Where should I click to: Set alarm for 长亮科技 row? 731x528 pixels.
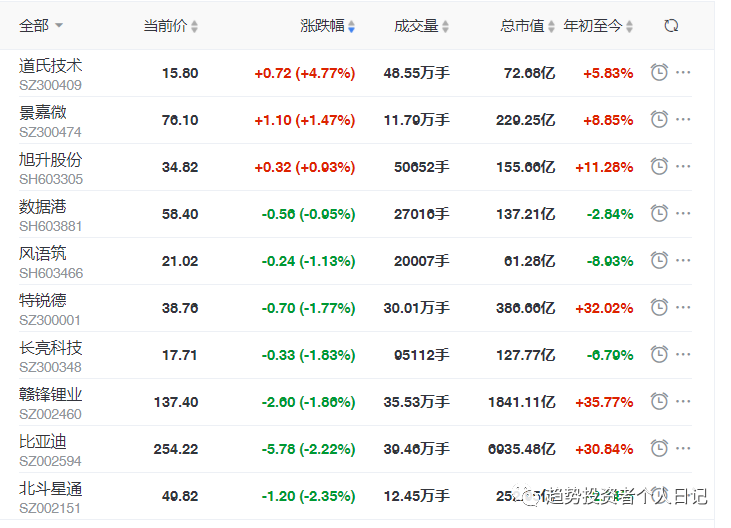point(659,354)
